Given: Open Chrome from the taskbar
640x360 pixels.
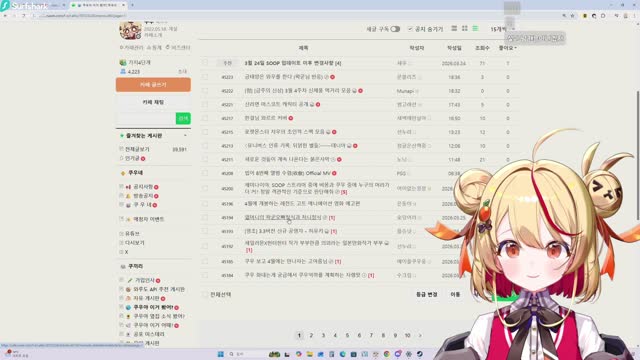Looking at the screenshot, I should (387, 354).
